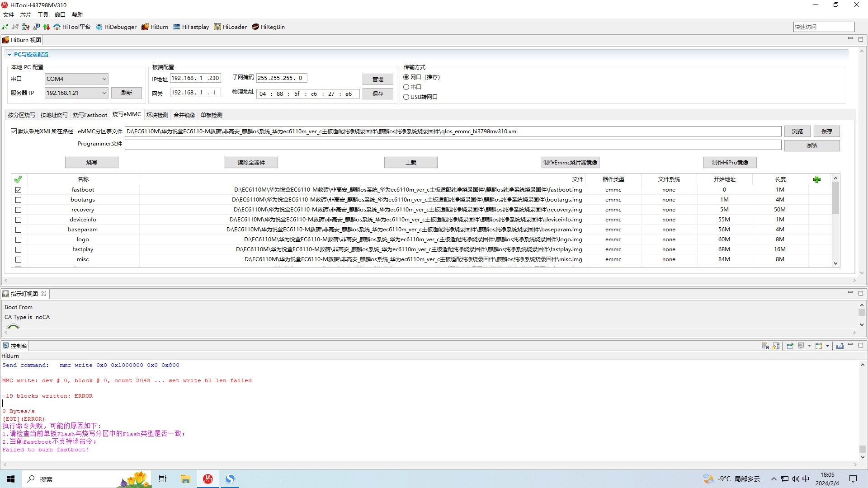The height and width of the screenshot is (488, 868).
Task: Click the green plus add-partition icon
Action: click(816, 179)
